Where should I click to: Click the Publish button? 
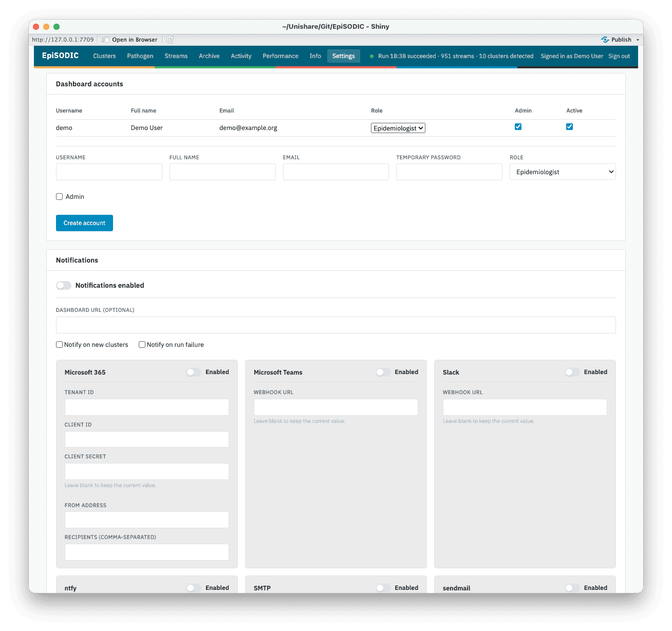click(617, 40)
